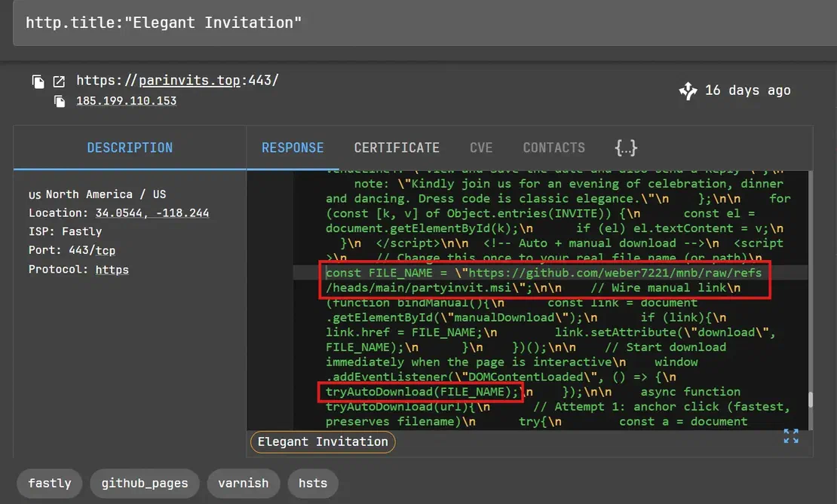Open the parinvits.top host link
The image size is (837, 504).
click(189, 81)
